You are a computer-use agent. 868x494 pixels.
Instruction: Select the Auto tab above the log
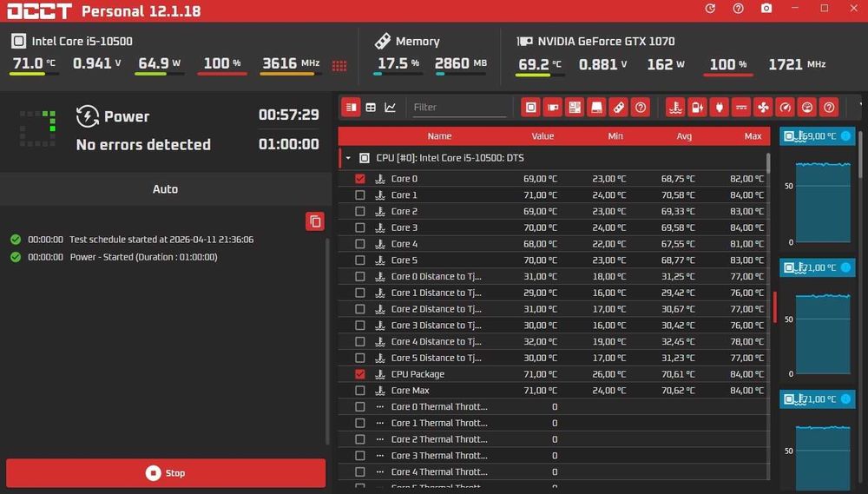click(165, 189)
